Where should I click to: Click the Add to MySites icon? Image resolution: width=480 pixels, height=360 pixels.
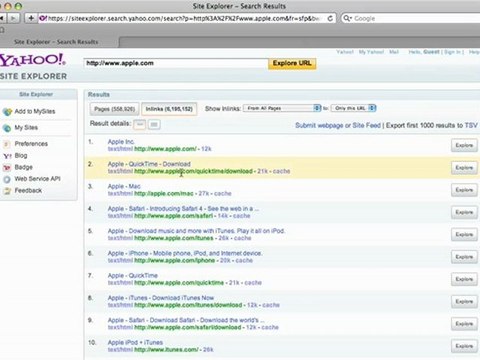click(x=7, y=112)
